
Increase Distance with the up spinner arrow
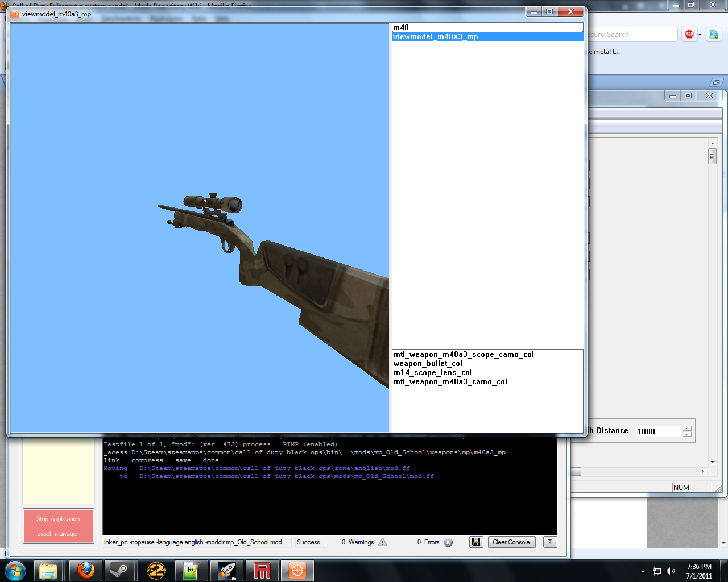[x=687, y=429]
